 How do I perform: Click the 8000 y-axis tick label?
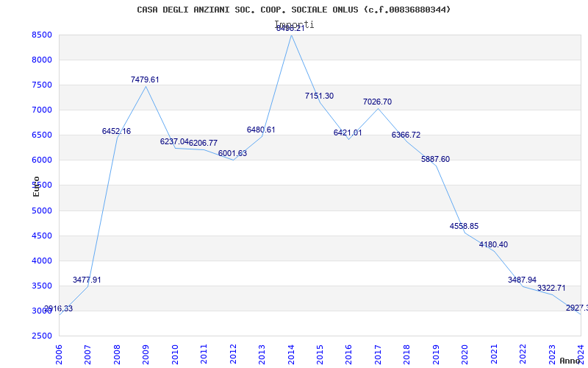(x=42, y=60)
